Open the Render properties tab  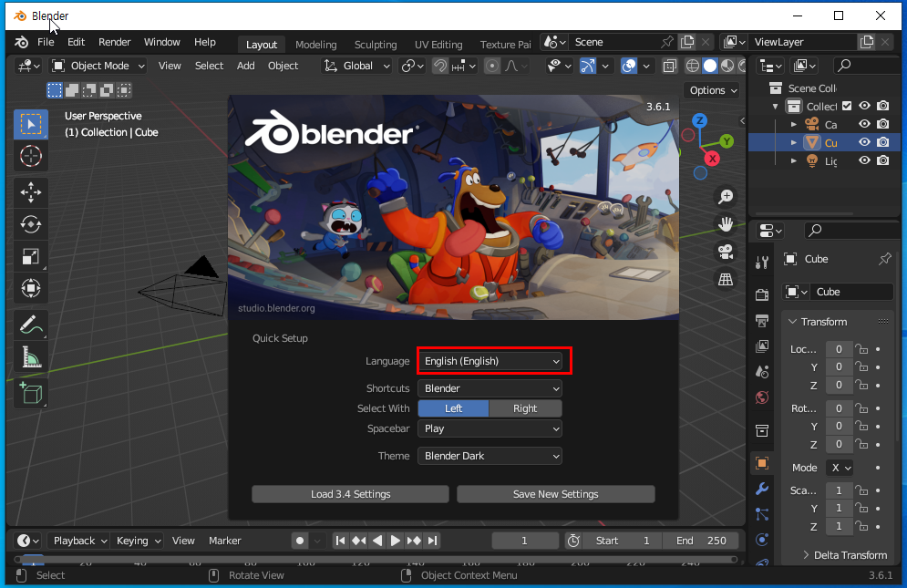762,294
